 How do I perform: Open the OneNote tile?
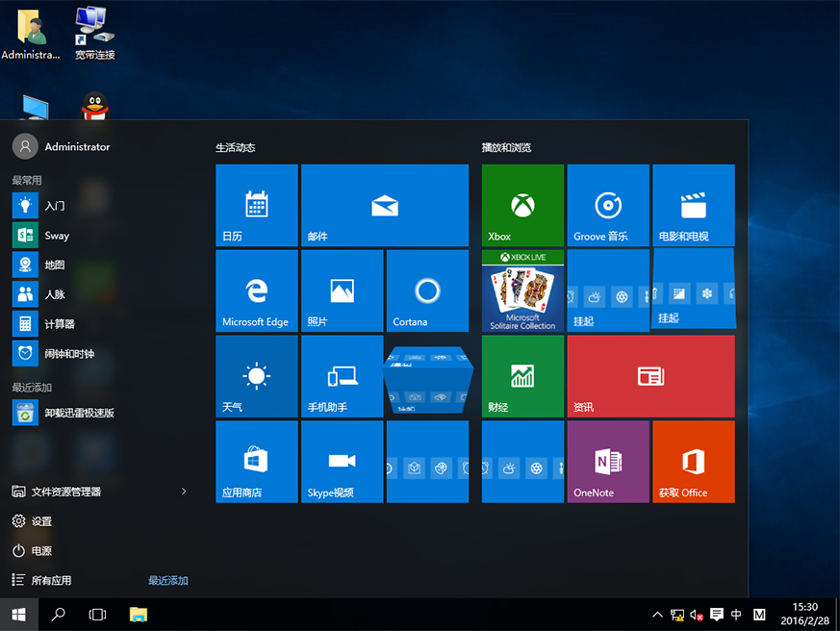[x=608, y=462]
